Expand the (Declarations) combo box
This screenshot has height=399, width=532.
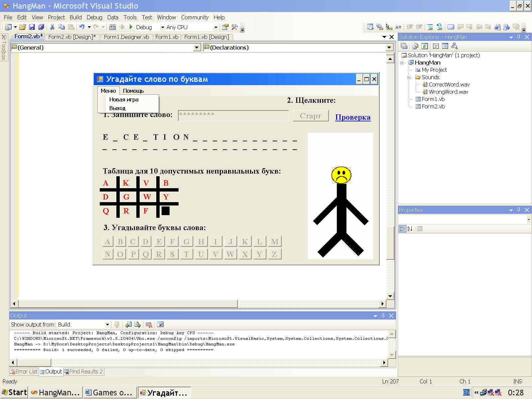389,48
